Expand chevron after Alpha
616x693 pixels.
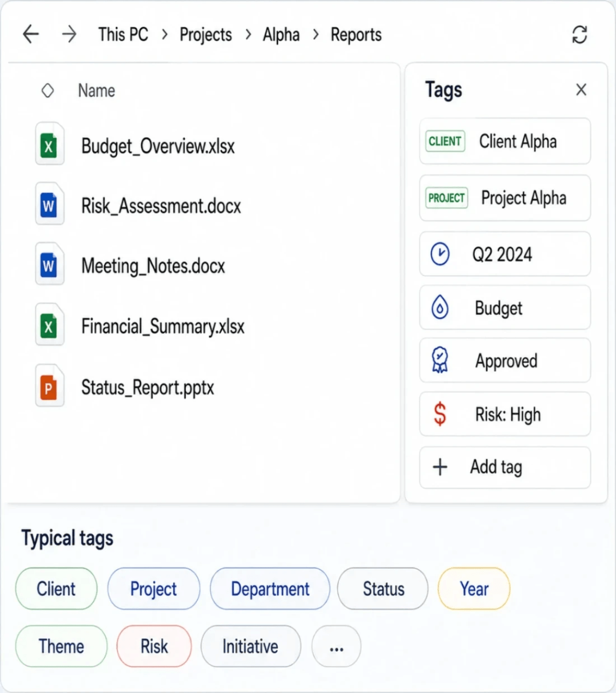click(x=316, y=34)
